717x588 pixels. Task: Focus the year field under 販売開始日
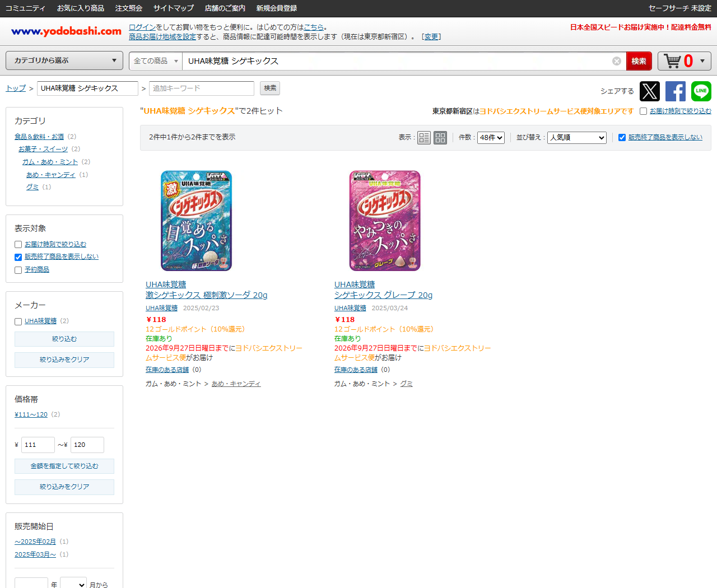tap(31, 582)
